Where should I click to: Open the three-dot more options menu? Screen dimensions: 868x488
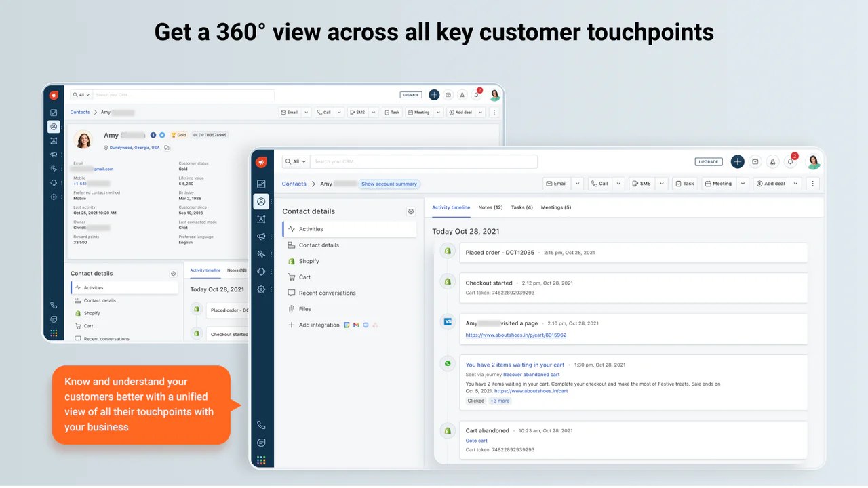tap(814, 184)
